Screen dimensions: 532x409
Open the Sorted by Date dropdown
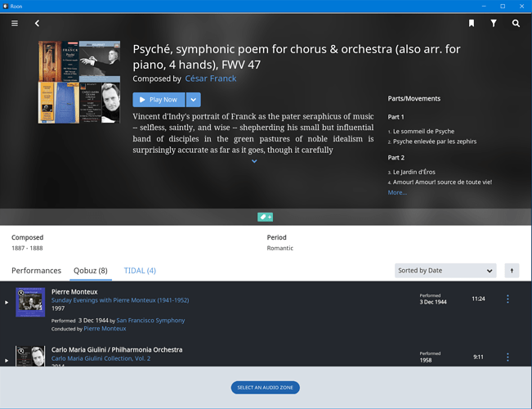coord(445,271)
